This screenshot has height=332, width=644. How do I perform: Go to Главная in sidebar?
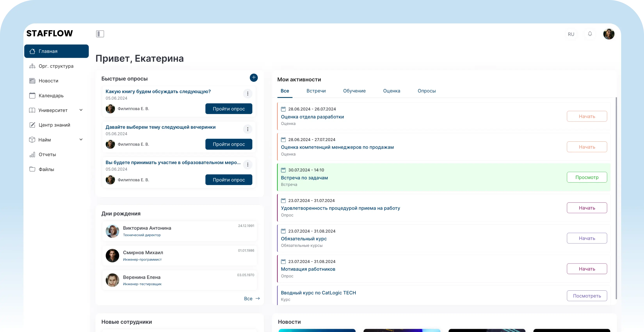pyautogui.click(x=57, y=51)
